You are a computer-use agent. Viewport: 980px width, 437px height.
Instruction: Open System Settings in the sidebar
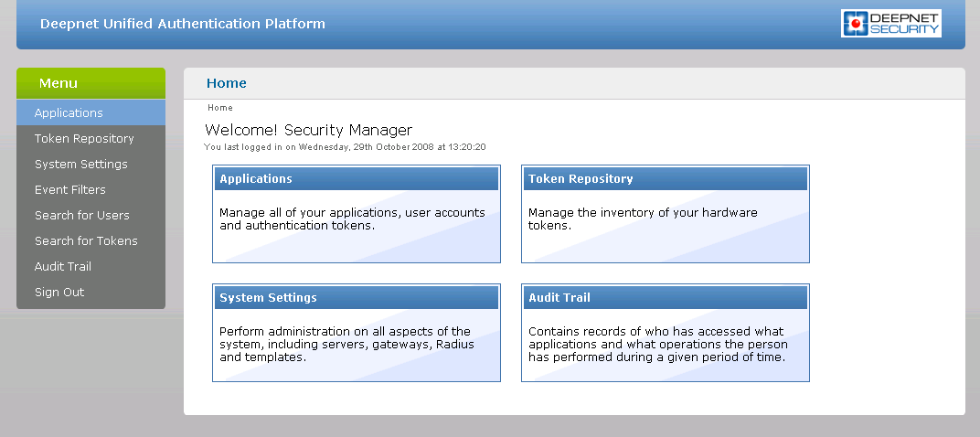coord(80,165)
